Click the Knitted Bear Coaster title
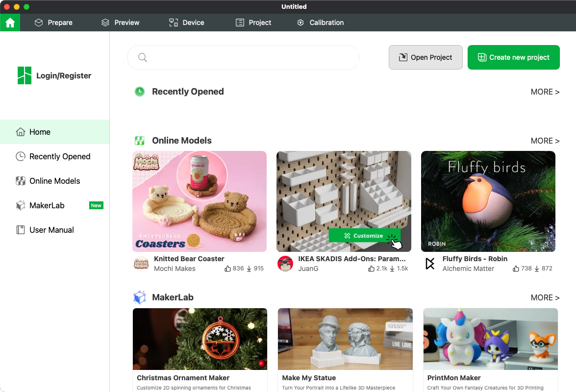576x392 pixels. (x=189, y=259)
